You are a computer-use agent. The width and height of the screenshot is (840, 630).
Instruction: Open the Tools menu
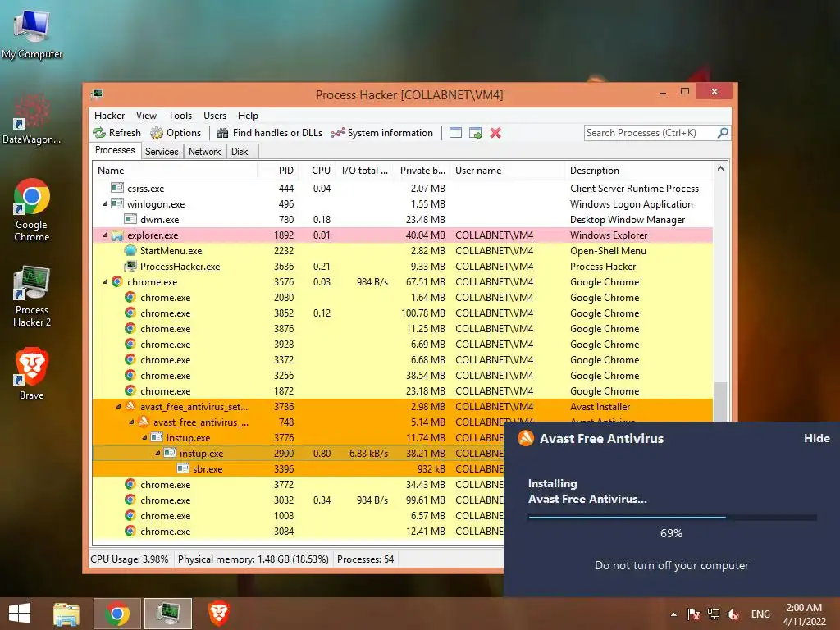180,116
